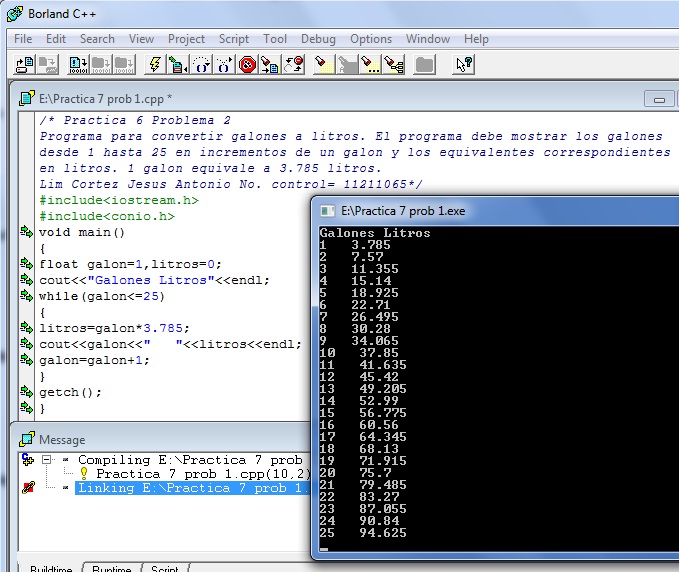The width and height of the screenshot is (679, 572).
Task: Open the File menu
Action: point(23,39)
